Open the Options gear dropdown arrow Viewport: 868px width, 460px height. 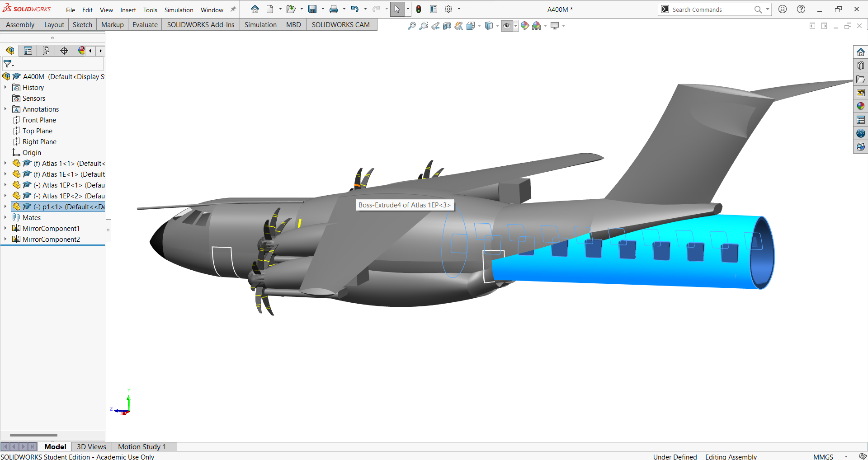coord(459,9)
